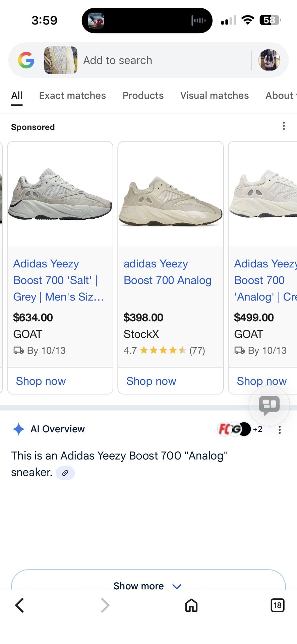Open the Visual matches tab
The width and height of the screenshot is (297, 644).
point(215,96)
